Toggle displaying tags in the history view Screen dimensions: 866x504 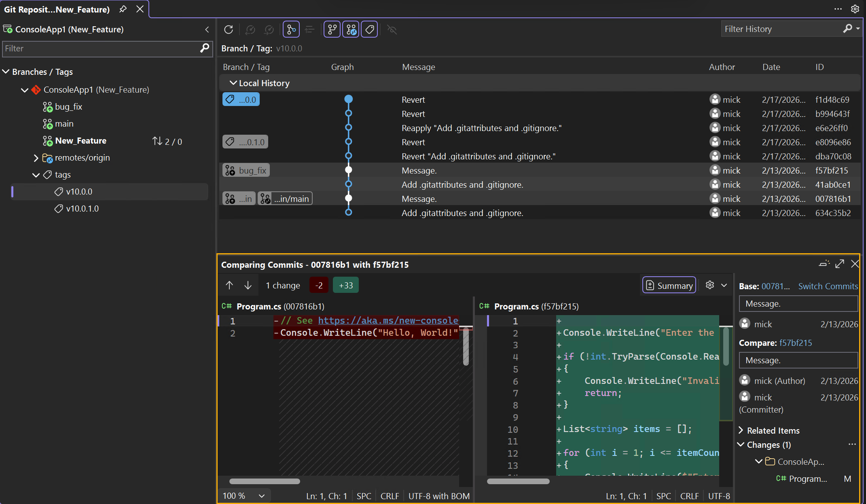coord(369,29)
